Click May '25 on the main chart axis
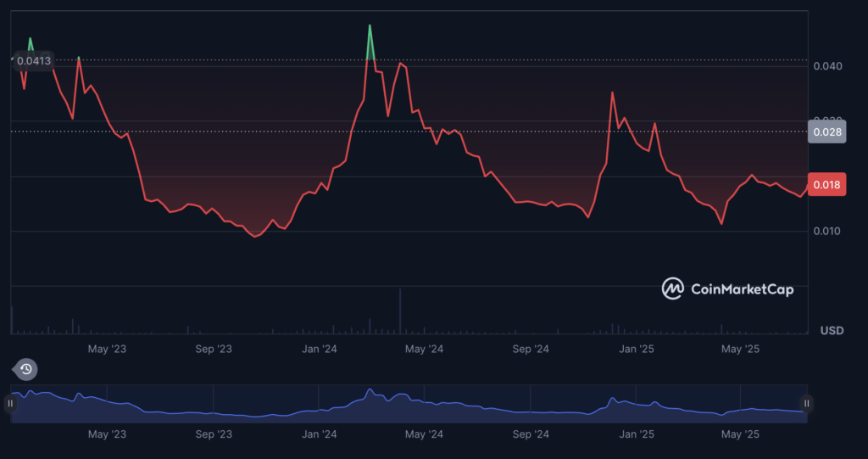The height and width of the screenshot is (459, 868). (x=741, y=349)
